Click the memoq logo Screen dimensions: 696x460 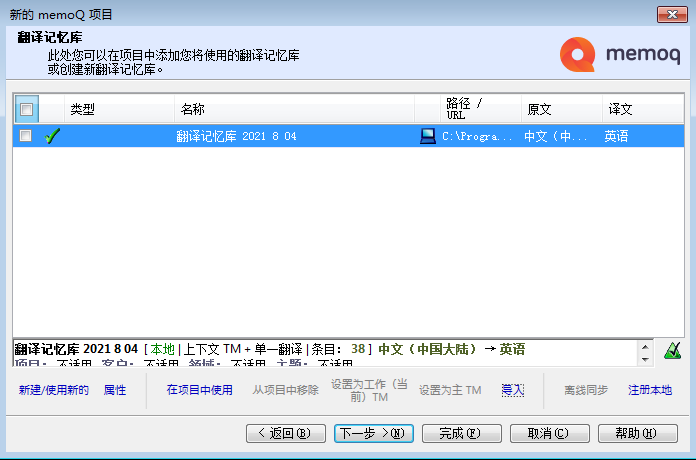620,55
